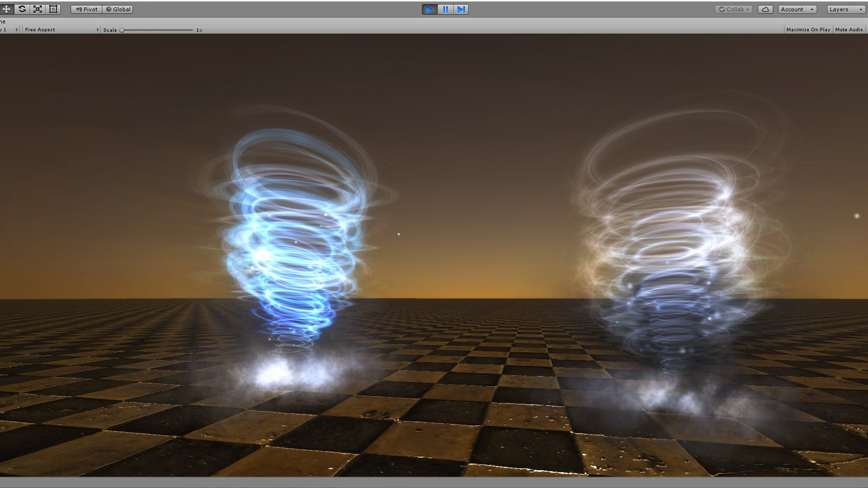Screen dimensions: 868x488
Task: Step forward one frame
Action: (x=461, y=9)
